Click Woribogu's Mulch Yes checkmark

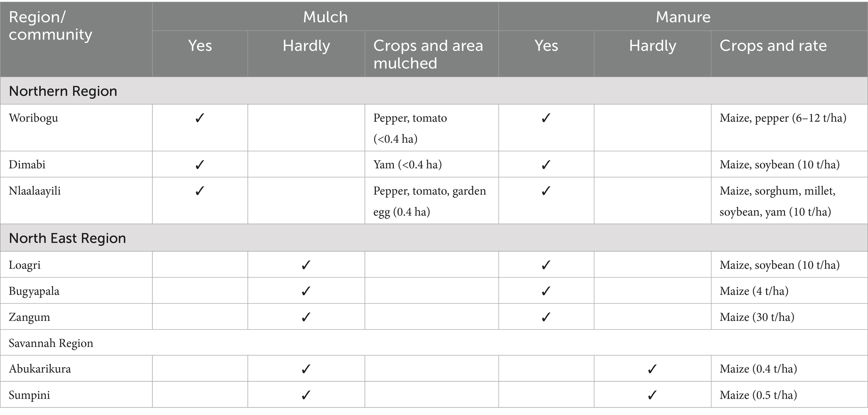point(199,118)
